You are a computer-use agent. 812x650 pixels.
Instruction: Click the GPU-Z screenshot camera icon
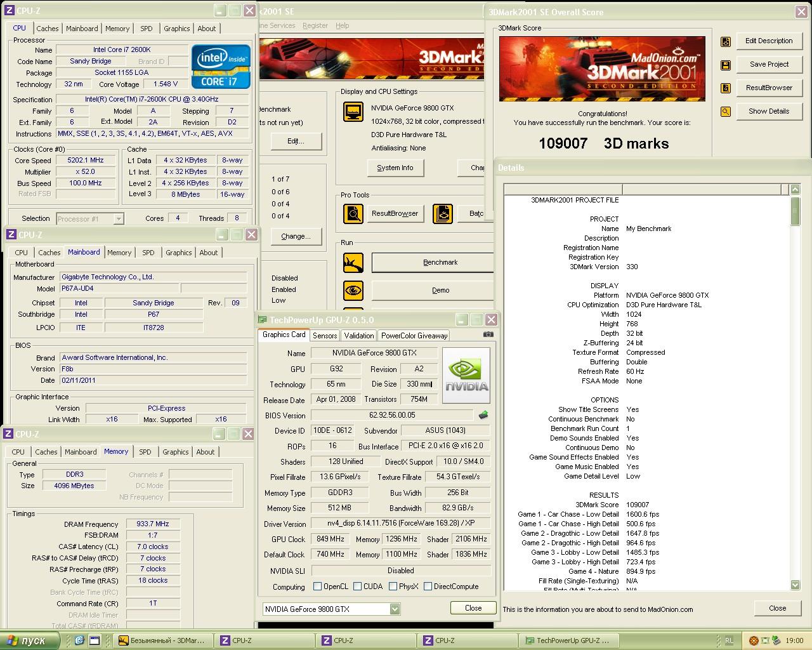pyautogui.click(x=488, y=335)
